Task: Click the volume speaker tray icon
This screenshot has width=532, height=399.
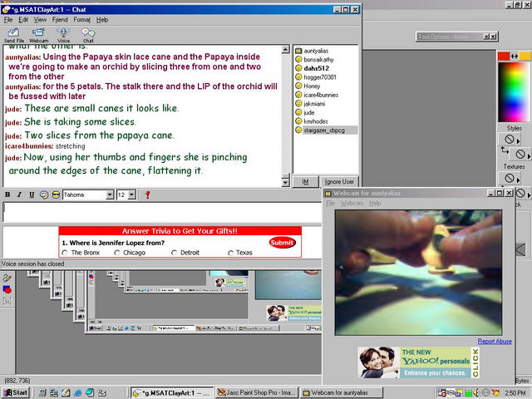Action: point(476,392)
